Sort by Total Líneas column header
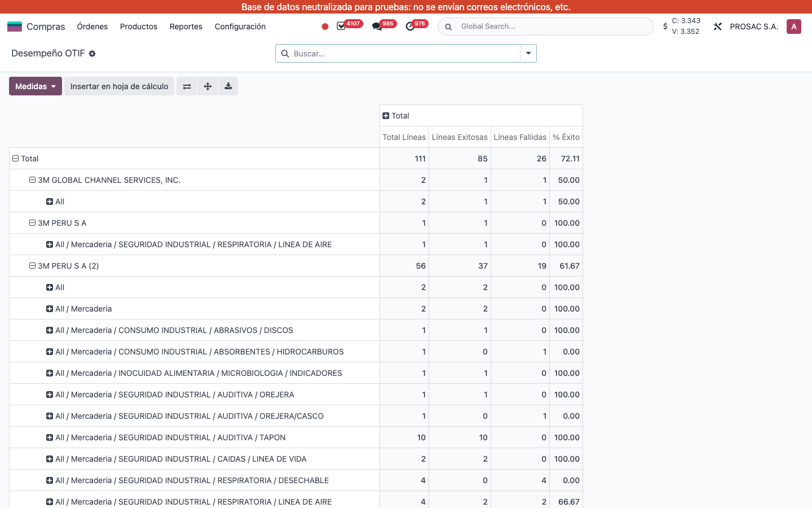This screenshot has height=508, width=812. (404, 137)
